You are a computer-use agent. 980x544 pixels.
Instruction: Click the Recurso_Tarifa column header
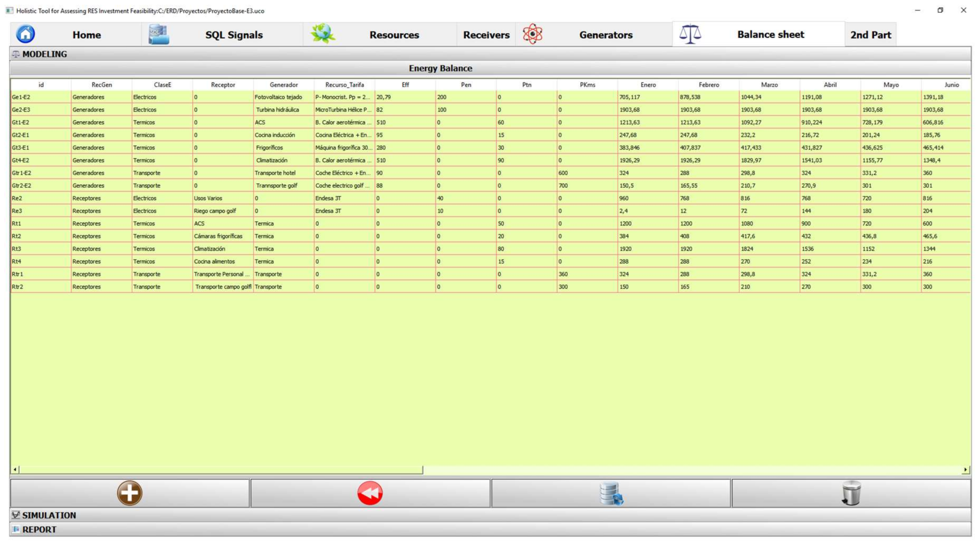pyautogui.click(x=344, y=84)
